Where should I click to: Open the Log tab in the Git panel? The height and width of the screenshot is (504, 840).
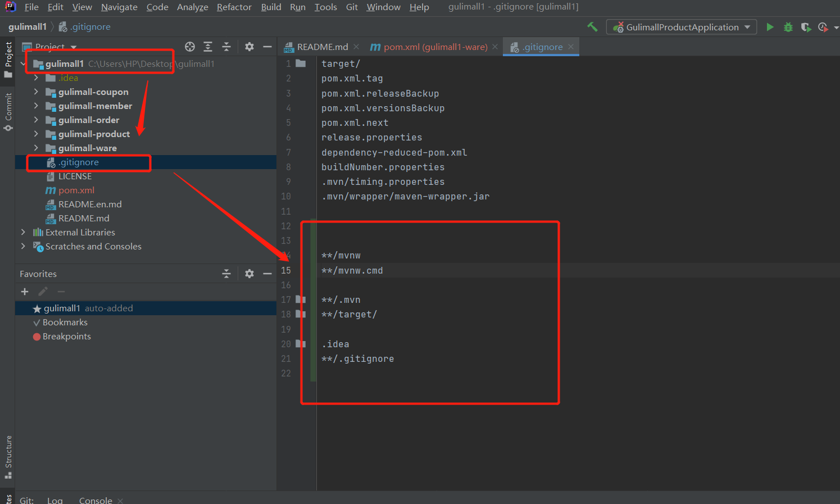click(55, 500)
